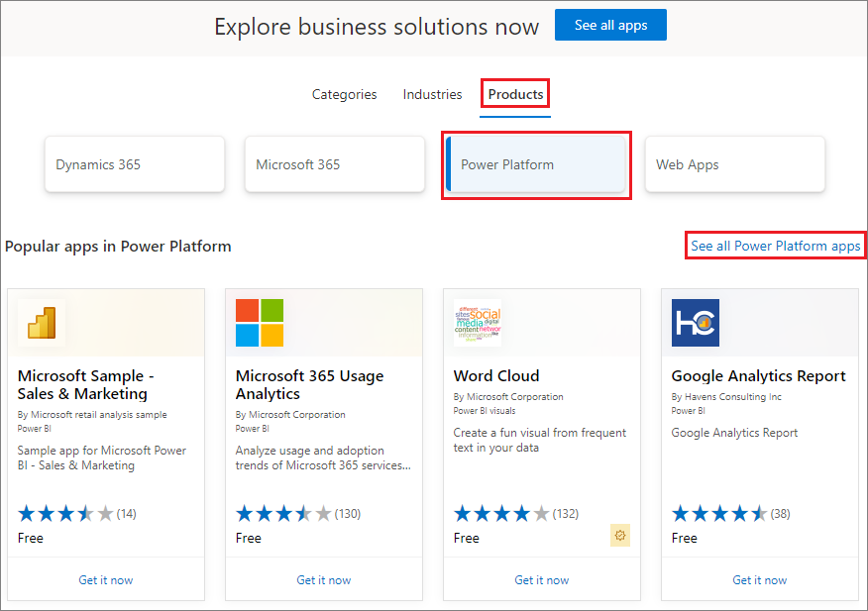Select the Products tab

[515, 95]
